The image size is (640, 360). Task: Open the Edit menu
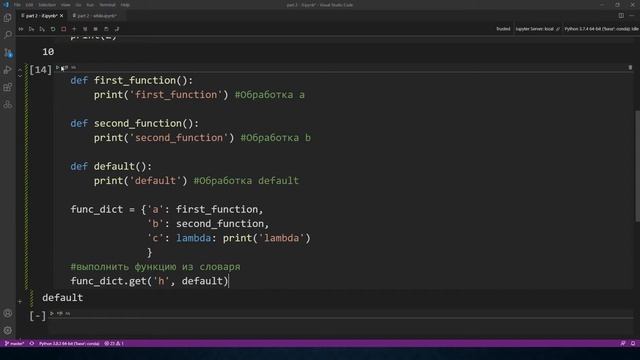coord(29,5)
